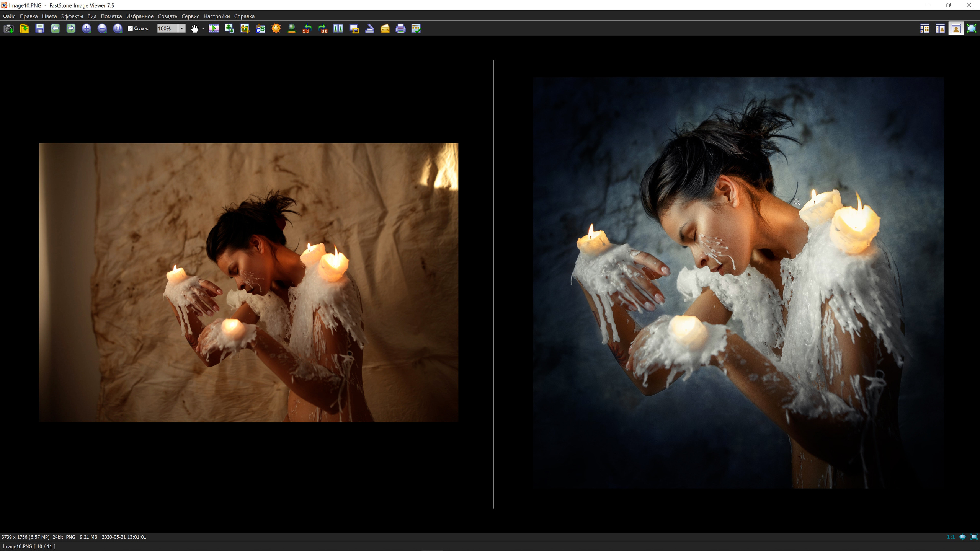Switch to thumbnail browser view layout
980x551 pixels.
pyautogui.click(x=924, y=29)
